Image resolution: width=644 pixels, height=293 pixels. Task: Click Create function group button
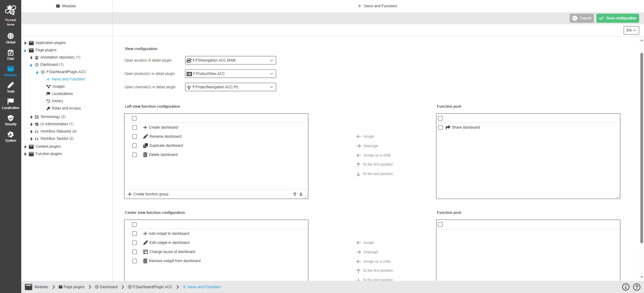point(148,194)
